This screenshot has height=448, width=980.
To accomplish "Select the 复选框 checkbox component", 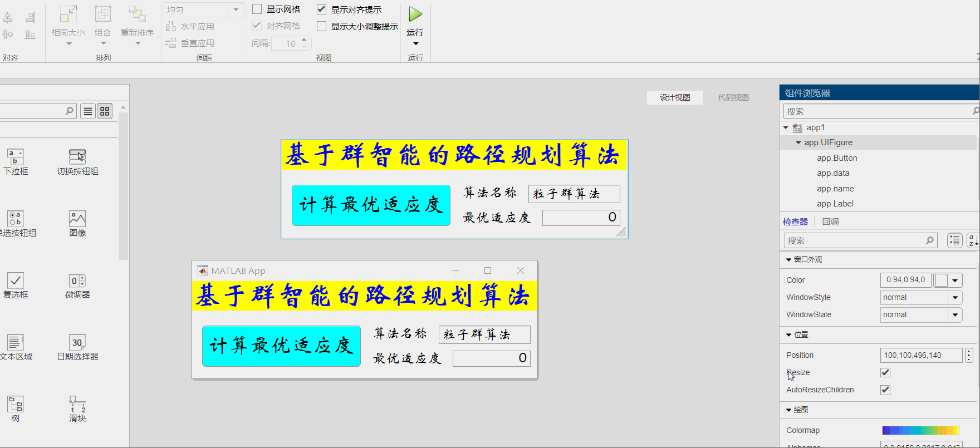I will (16, 285).
